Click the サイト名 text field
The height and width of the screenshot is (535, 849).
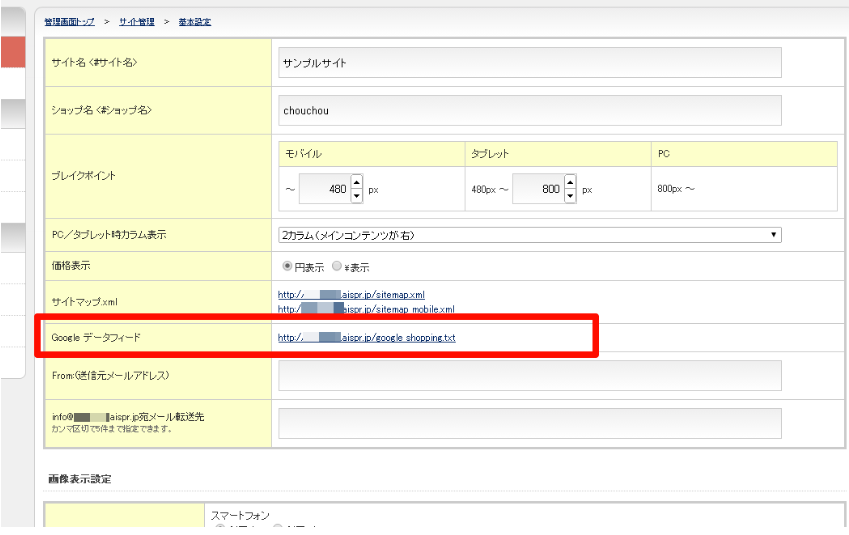point(529,63)
